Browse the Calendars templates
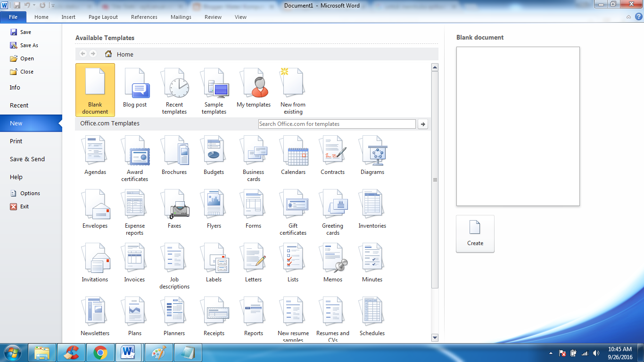The image size is (644, 362). [x=293, y=156]
